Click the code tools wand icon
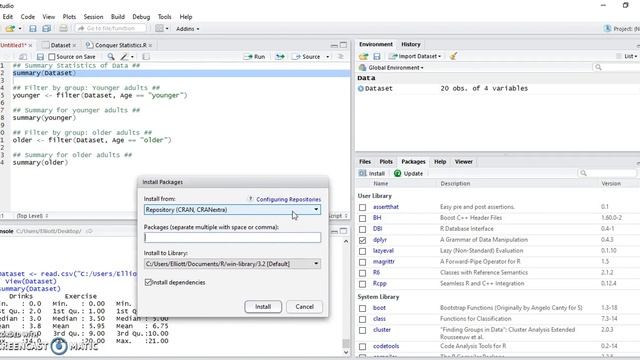 [124, 57]
